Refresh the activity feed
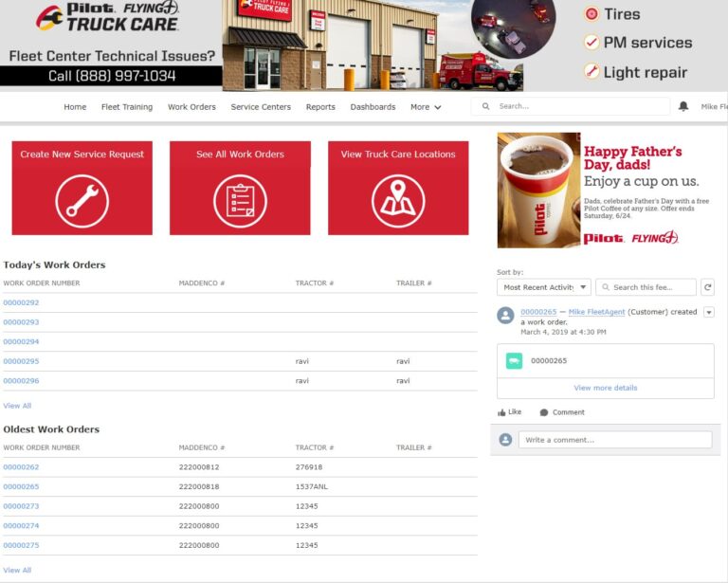This screenshot has width=728, height=583. click(x=707, y=287)
